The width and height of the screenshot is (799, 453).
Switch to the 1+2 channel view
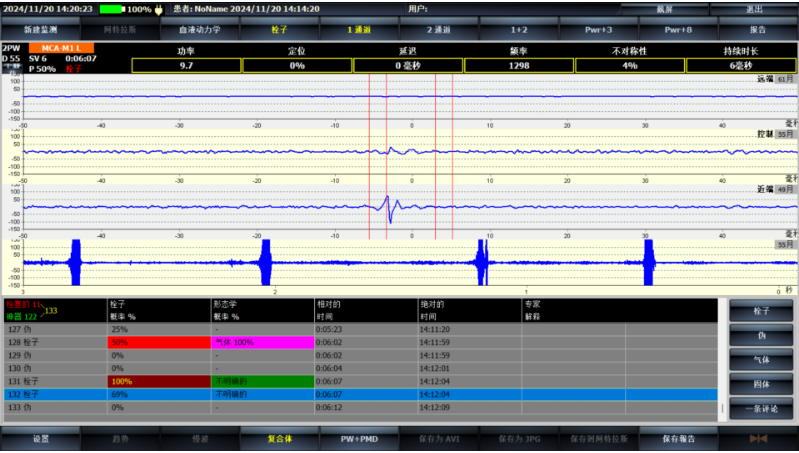pos(519,30)
